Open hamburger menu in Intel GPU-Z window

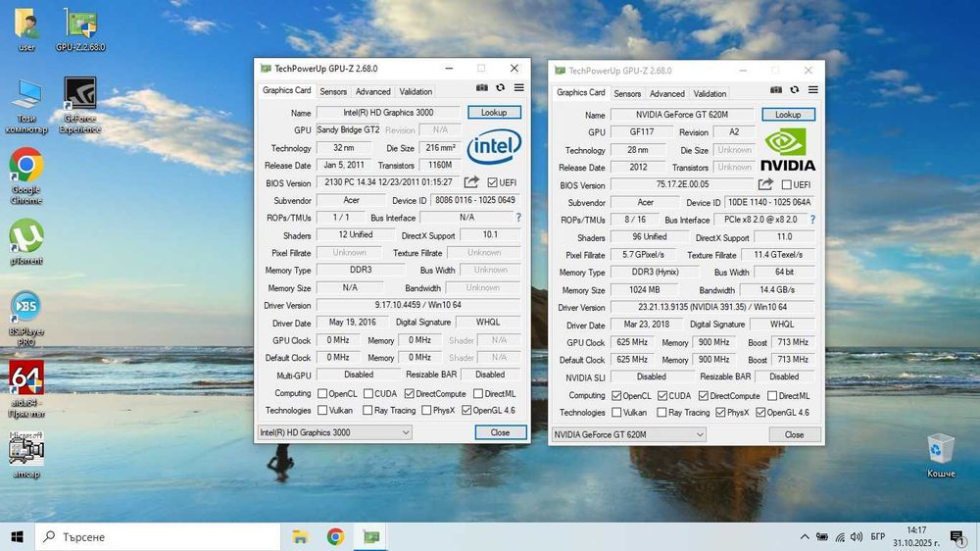(x=518, y=87)
